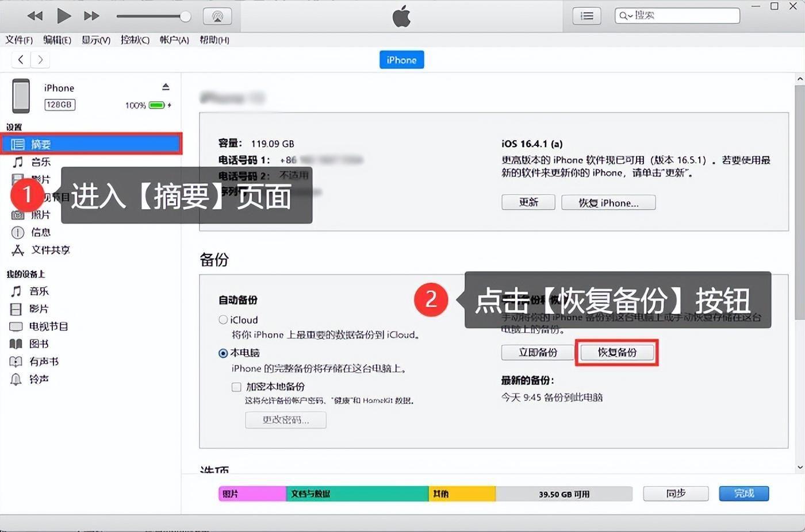This screenshot has width=805, height=532.
Task: Click the blue iPhone device tab
Action: [x=401, y=60]
